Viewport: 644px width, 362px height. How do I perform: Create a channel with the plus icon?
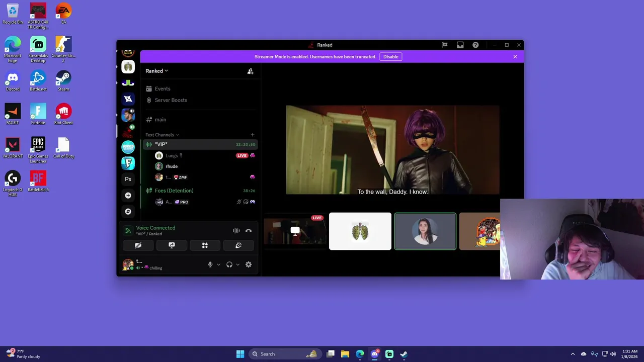pos(253,135)
